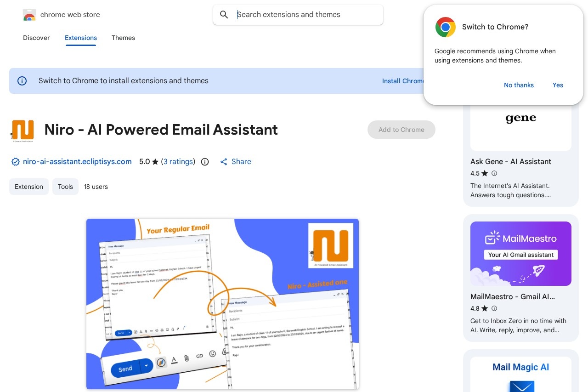The image size is (588, 392).
Task: Switch to the Discover tab
Action: (36, 38)
